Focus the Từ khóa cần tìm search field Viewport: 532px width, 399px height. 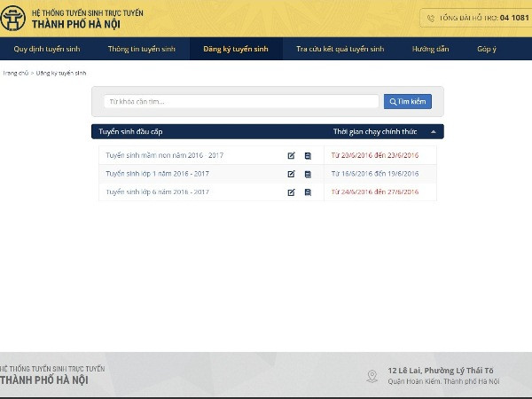(241, 102)
